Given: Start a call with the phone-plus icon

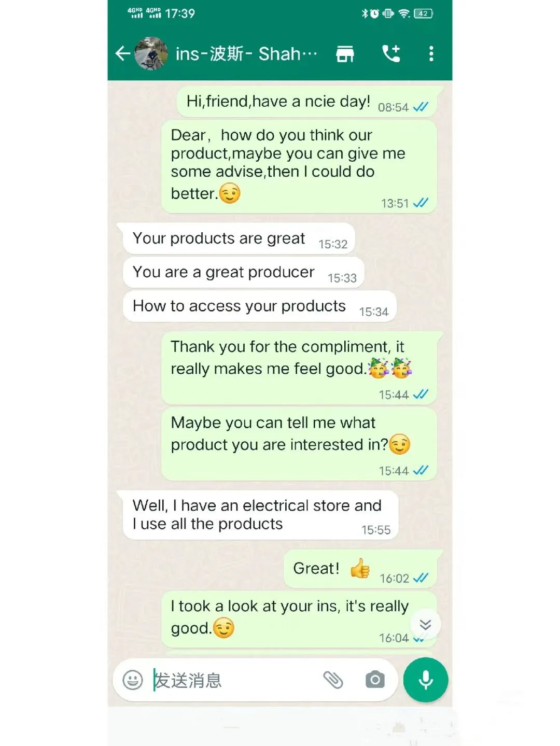Looking at the screenshot, I should coord(391,53).
